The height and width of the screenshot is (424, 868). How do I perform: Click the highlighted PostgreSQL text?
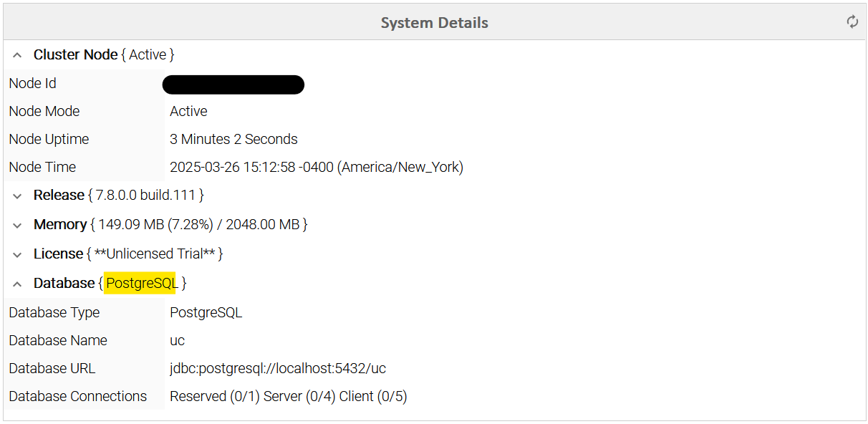point(141,283)
